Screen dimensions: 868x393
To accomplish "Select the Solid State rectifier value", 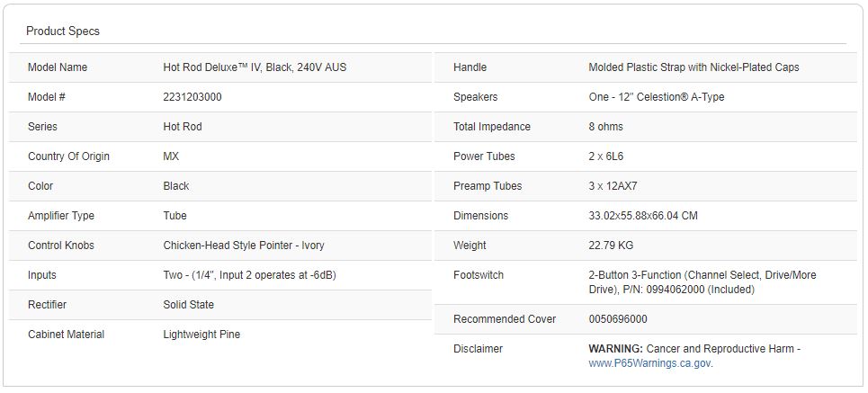I will tap(189, 305).
